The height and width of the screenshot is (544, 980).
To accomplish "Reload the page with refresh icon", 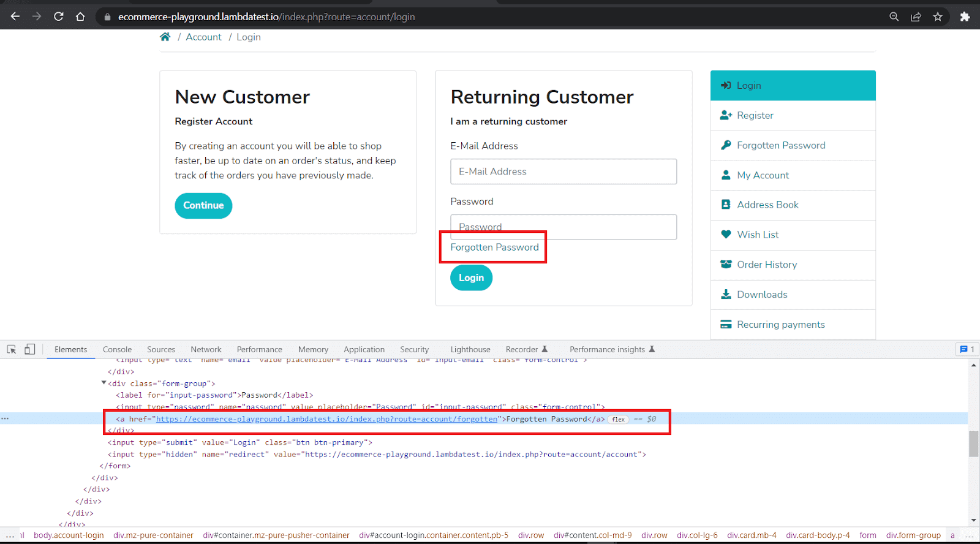I will (59, 17).
